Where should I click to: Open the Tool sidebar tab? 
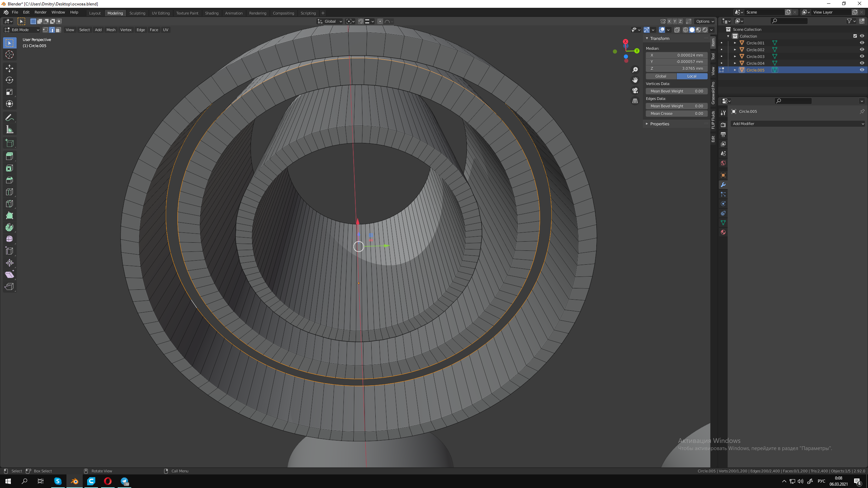click(x=713, y=56)
